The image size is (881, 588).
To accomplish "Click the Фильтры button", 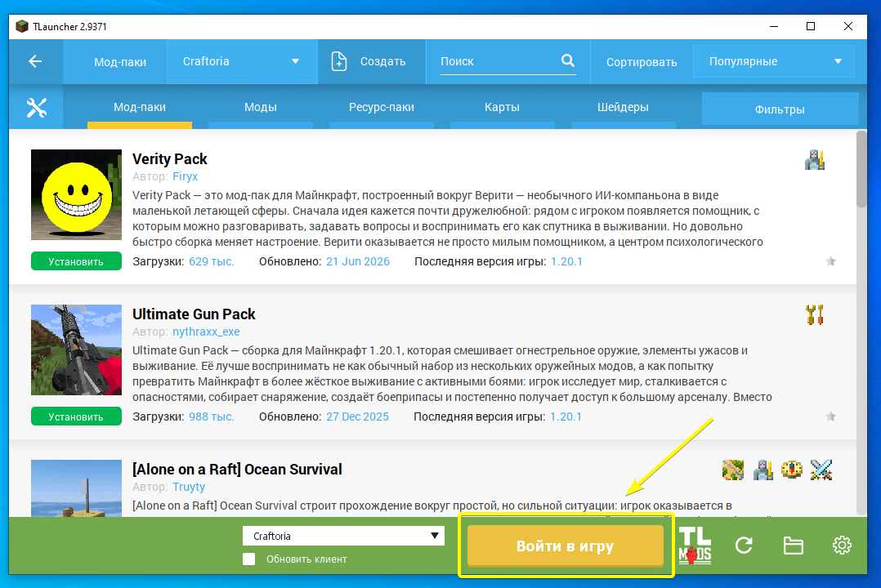I will pyautogui.click(x=780, y=109).
